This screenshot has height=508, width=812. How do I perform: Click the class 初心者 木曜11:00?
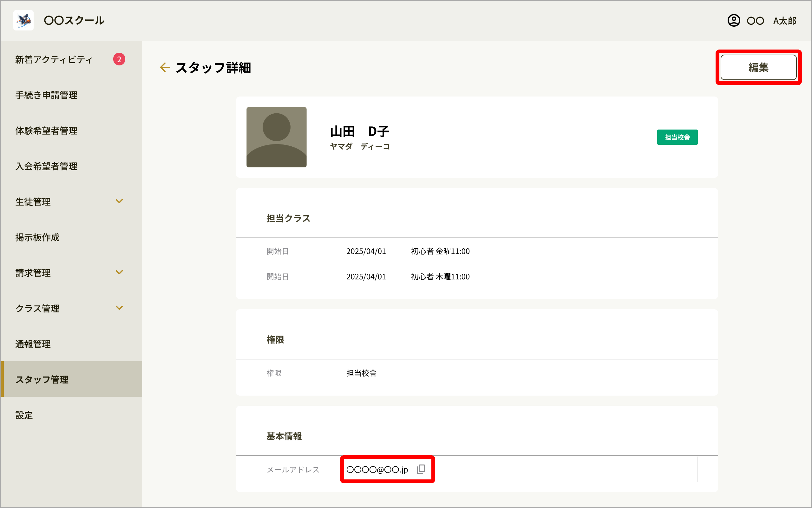point(440,277)
